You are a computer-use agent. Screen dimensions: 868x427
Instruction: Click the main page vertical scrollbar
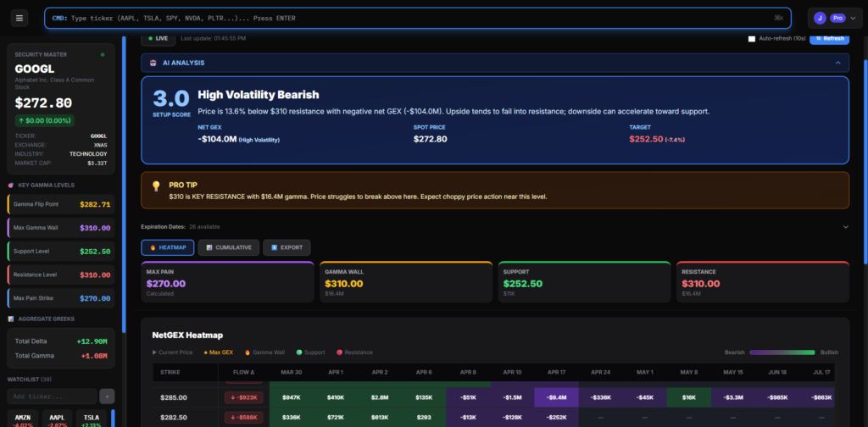click(865, 160)
